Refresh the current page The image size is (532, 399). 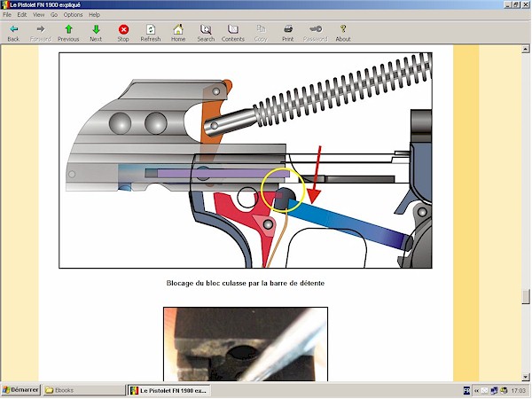[x=151, y=33]
